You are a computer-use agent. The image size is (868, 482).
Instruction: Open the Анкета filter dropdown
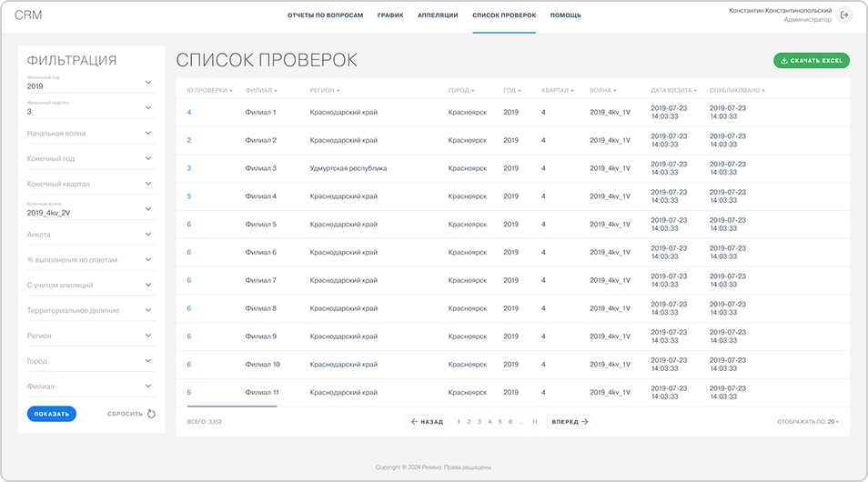coord(91,235)
